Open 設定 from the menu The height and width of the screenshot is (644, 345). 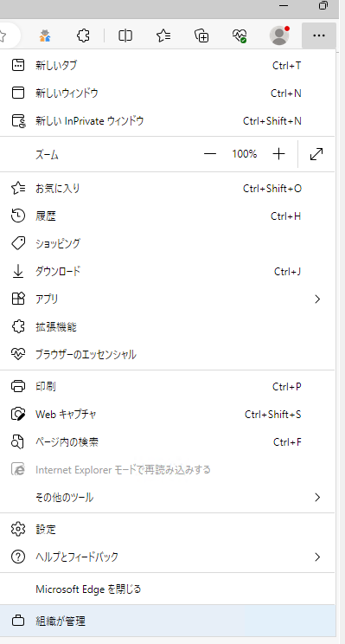pos(168,529)
